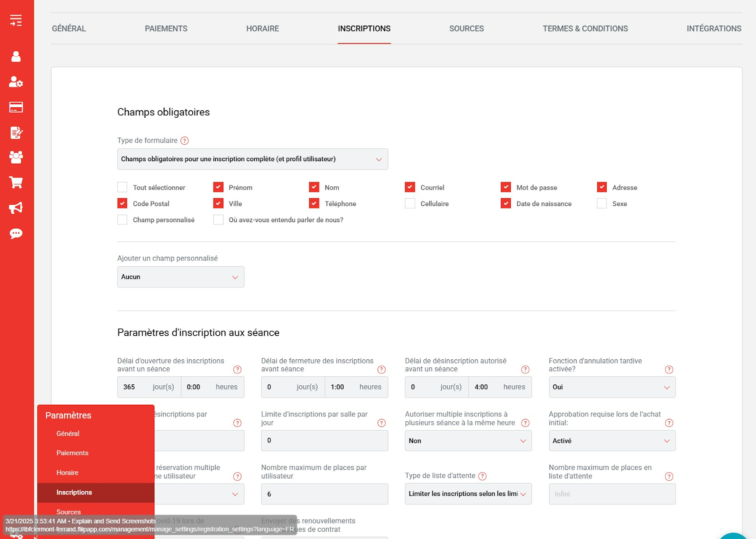
Task: Open the group members sidebar icon
Action: 16,157
